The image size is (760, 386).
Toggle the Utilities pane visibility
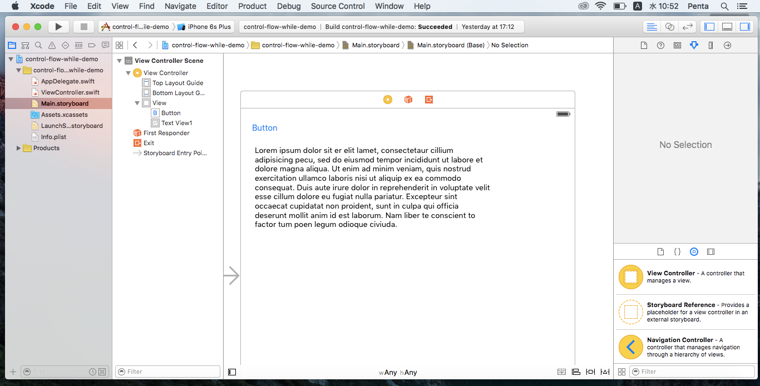(x=745, y=27)
